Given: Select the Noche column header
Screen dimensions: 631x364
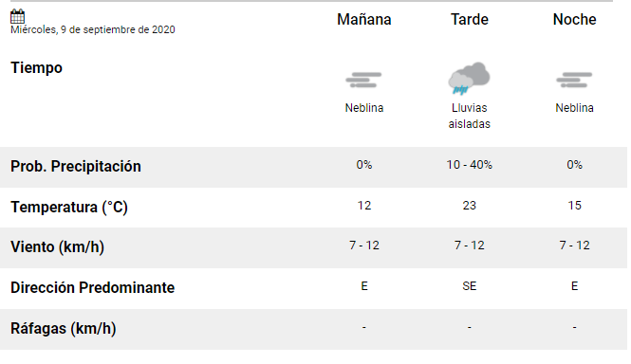Looking at the screenshot, I should (574, 19).
